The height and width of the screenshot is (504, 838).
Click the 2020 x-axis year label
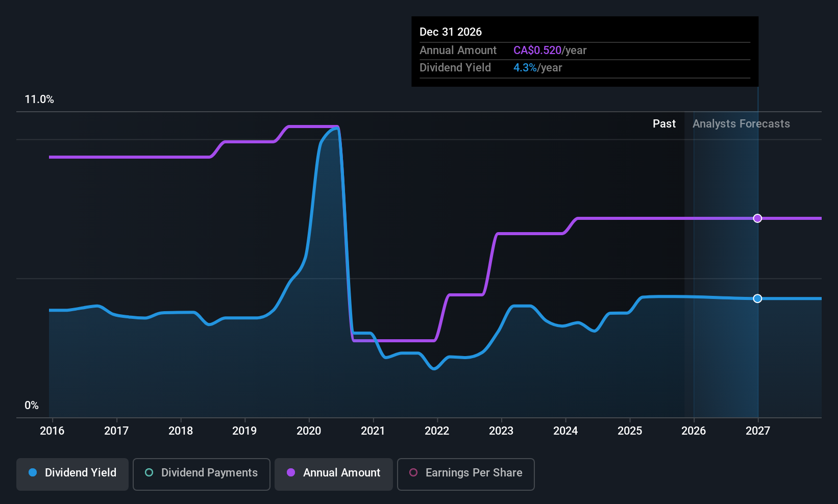point(309,431)
